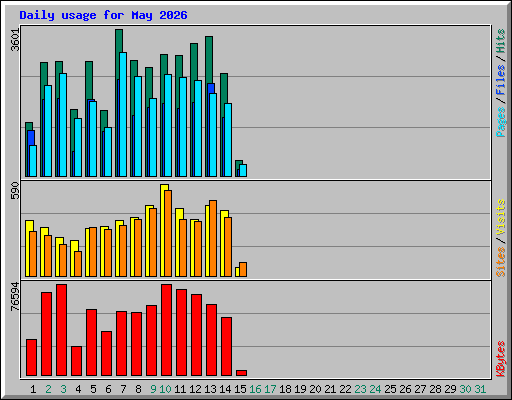Click the green Hits legend label
This screenshot has height=400, width=512.
pos(501,41)
